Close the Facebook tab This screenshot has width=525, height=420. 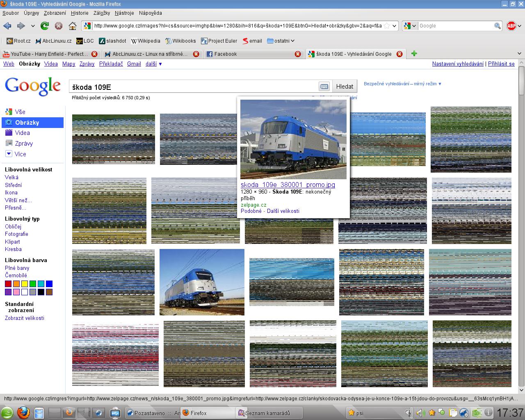pyautogui.click(x=298, y=54)
